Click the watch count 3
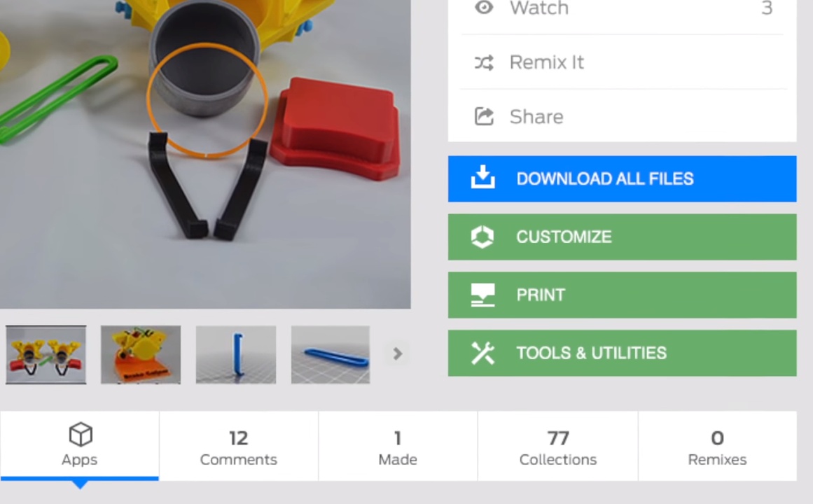The height and width of the screenshot is (504, 813). pyautogui.click(x=767, y=8)
